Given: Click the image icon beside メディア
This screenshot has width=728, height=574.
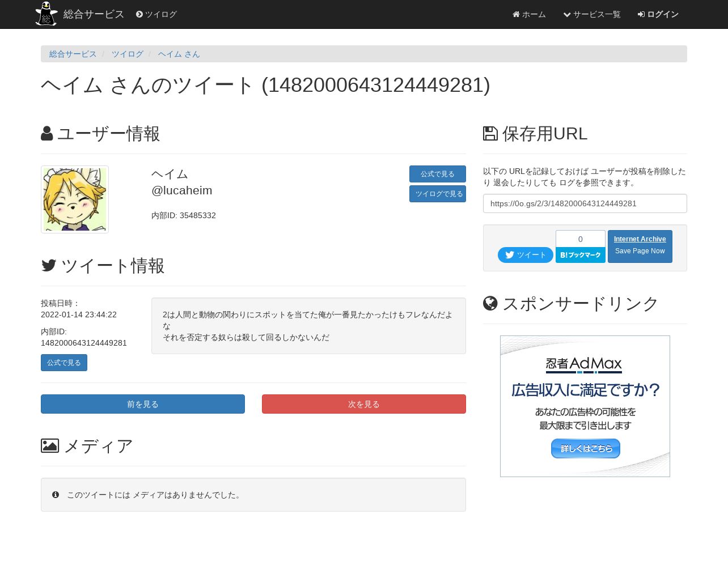Looking at the screenshot, I should (x=50, y=446).
